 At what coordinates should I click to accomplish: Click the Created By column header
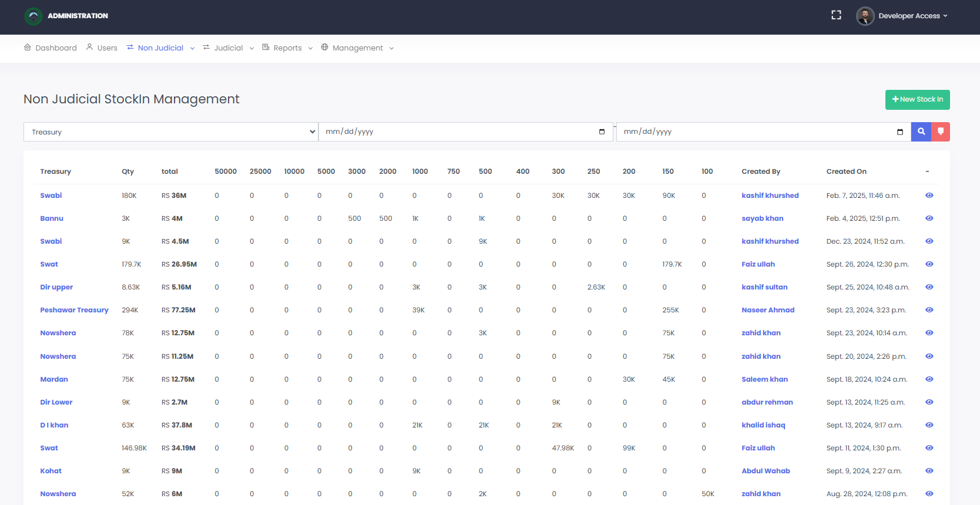pos(761,171)
